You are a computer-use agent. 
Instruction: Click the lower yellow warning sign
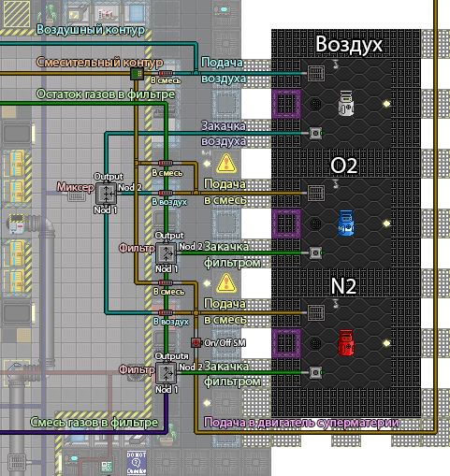tap(226, 282)
